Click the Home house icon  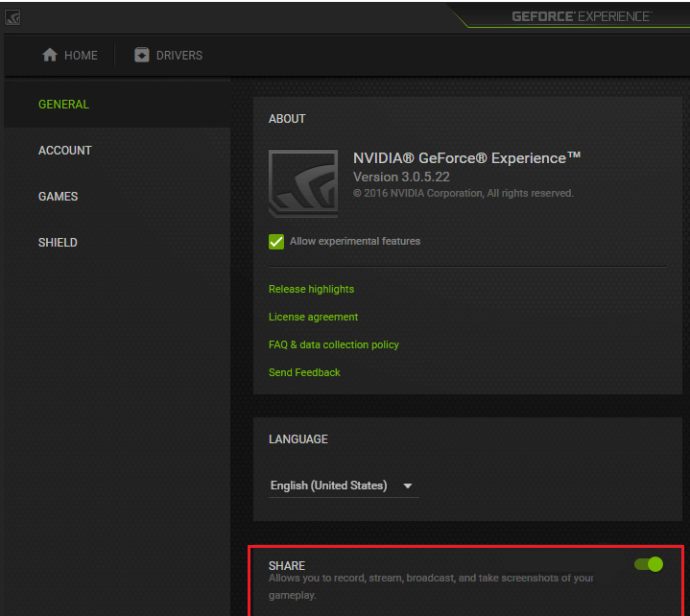click(50, 56)
